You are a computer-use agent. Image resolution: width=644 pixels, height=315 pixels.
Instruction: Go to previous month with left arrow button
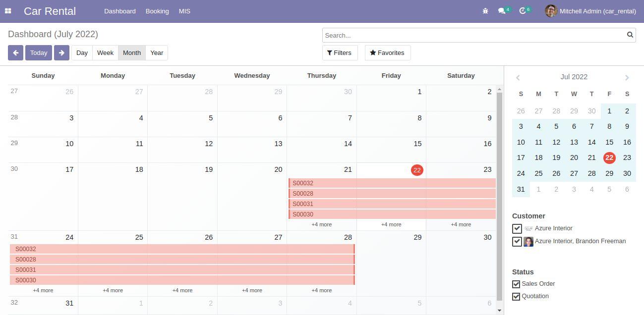point(15,53)
